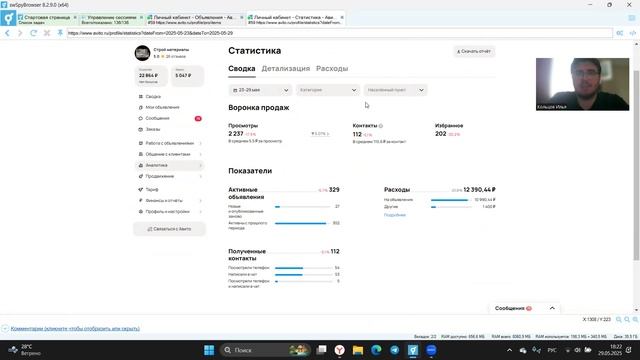Click the rightmost icon beside the address bar

click(633, 33)
